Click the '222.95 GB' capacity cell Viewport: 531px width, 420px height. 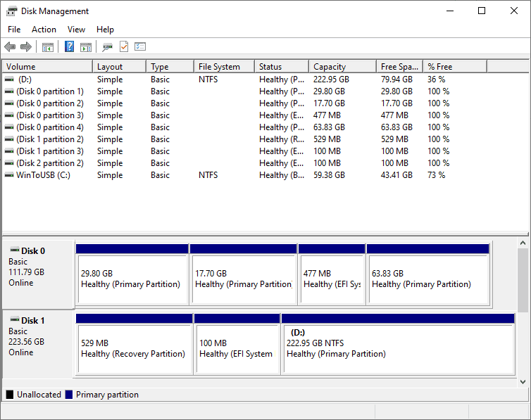tap(331, 79)
